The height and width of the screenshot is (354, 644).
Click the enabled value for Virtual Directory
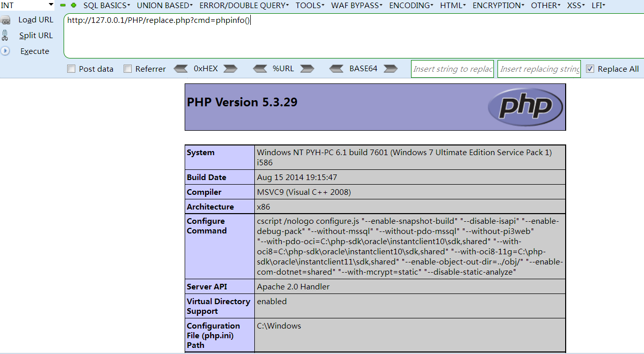272,302
